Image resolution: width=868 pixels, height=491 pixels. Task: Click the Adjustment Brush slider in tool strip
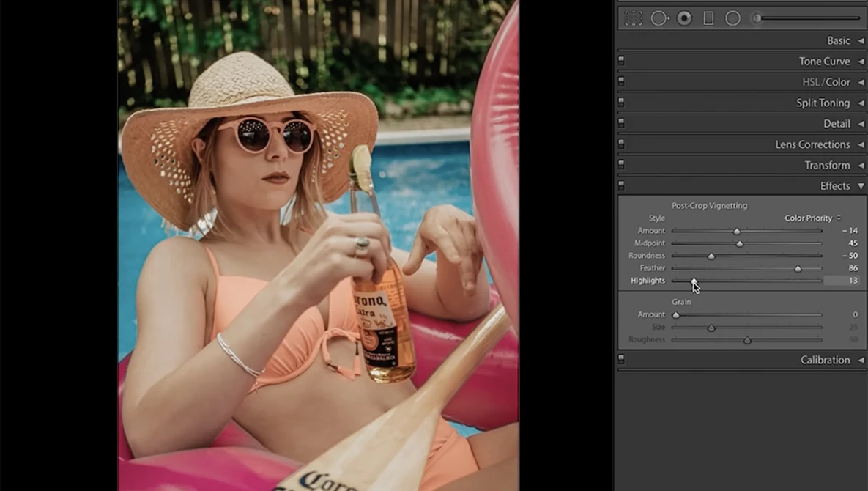click(808, 18)
